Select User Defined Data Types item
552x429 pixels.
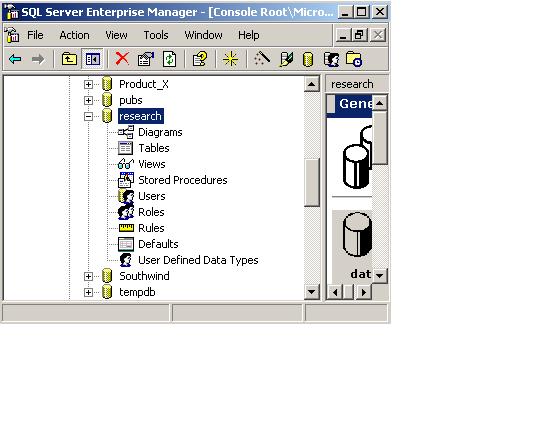pos(198,260)
